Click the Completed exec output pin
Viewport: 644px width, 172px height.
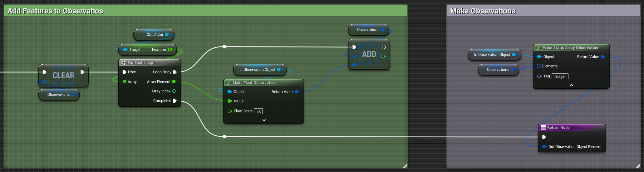pyautogui.click(x=175, y=101)
